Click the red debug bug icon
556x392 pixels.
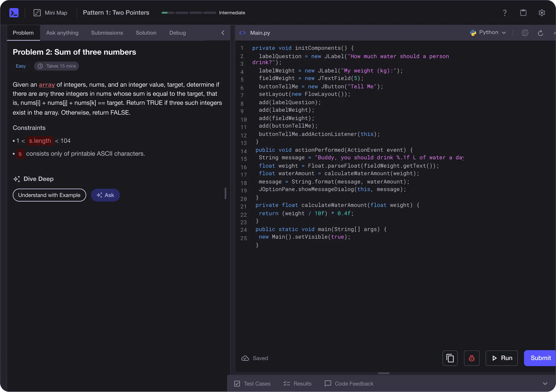click(x=471, y=358)
